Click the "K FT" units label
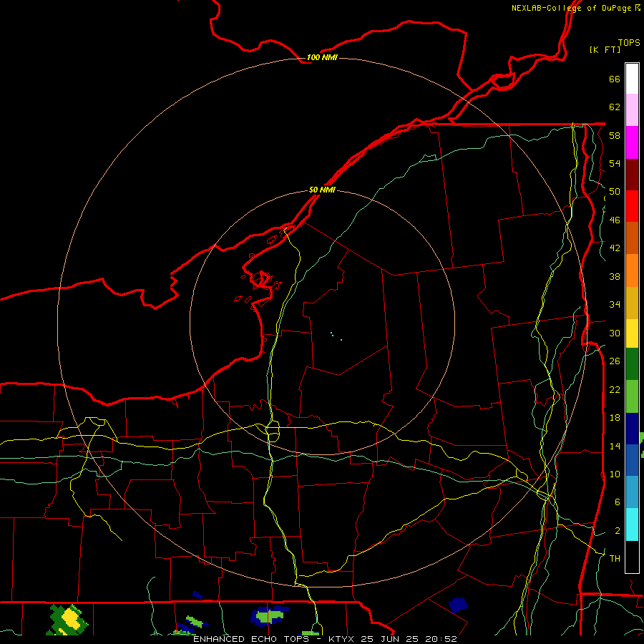 [x=605, y=49]
